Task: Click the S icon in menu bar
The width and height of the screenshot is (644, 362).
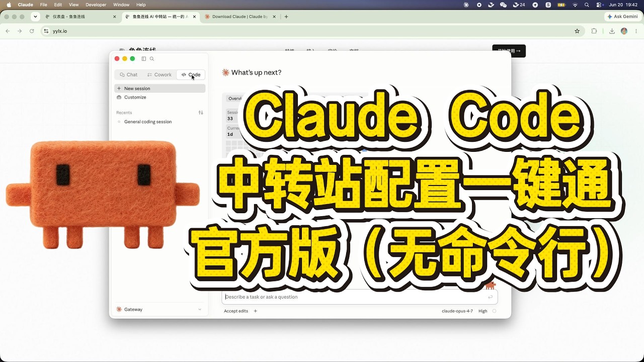Action: click(548, 5)
